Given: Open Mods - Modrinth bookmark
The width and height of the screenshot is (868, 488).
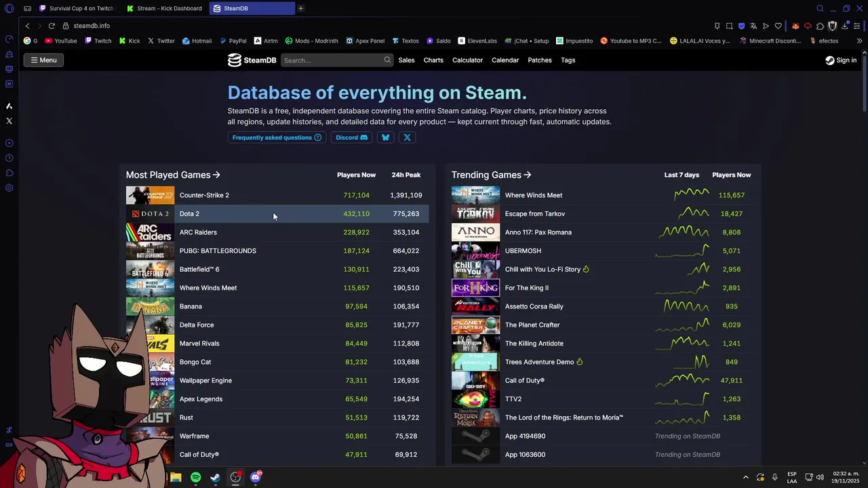Looking at the screenshot, I should tap(311, 41).
